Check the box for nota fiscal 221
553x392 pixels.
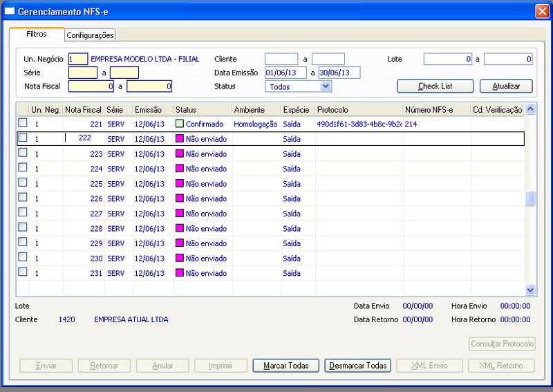point(23,122)
